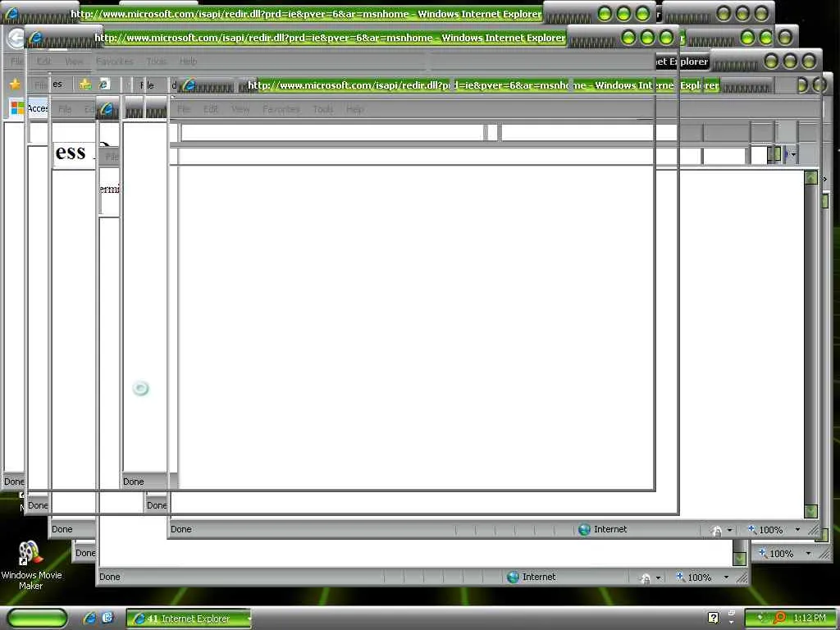Expand the zoom arrow in the rightmost partially hidden status bar
Image resolution: width=840 pixels, height=630 pixels.
tap(808, 554)
